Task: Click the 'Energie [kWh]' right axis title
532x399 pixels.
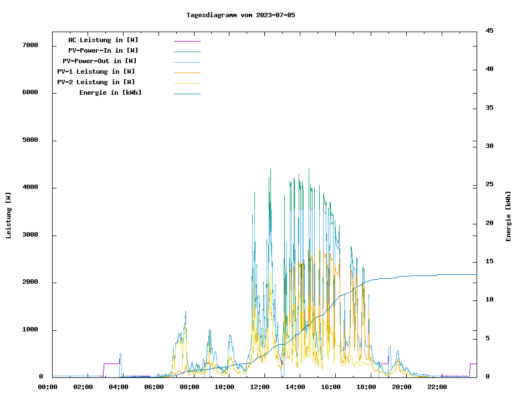Action: pyautogui.click(x=508, y=216)
